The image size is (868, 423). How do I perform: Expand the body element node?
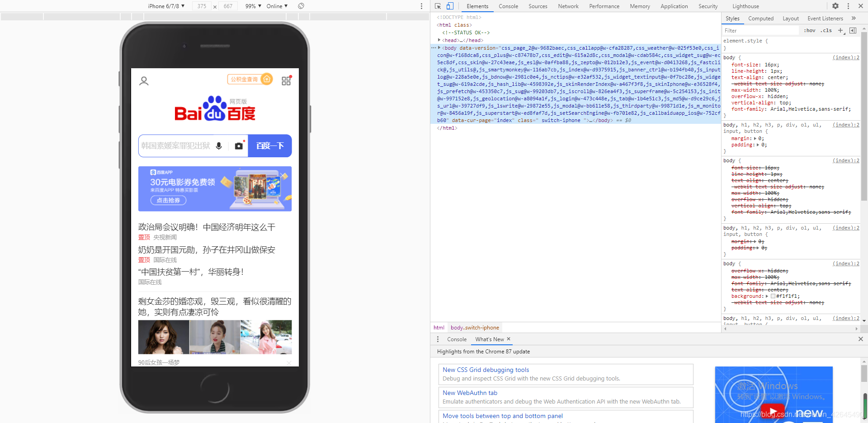[439, 47]
